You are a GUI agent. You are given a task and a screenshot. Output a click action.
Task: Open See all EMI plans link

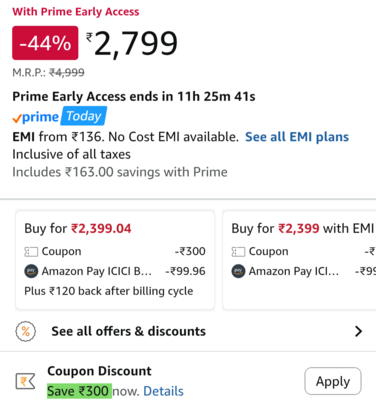point(297,137)
